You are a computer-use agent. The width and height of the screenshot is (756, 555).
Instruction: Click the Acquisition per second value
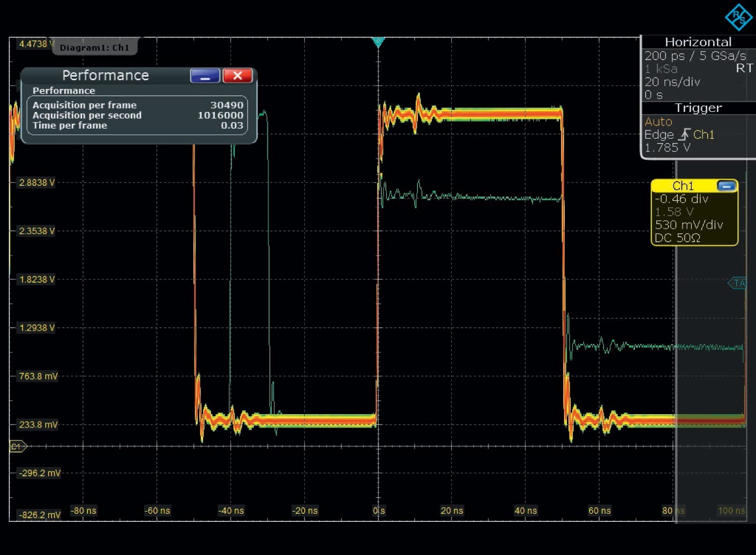tap(220, 115)
